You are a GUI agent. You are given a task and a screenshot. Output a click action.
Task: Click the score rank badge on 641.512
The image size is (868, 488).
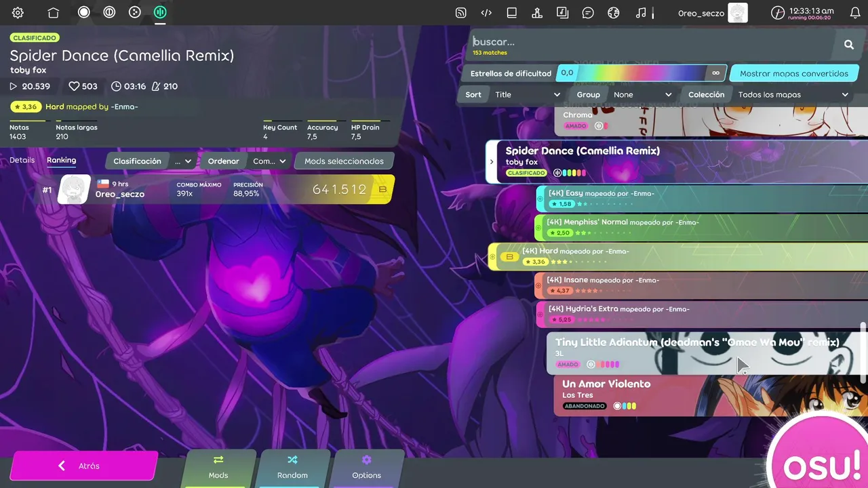click(382, 190)
